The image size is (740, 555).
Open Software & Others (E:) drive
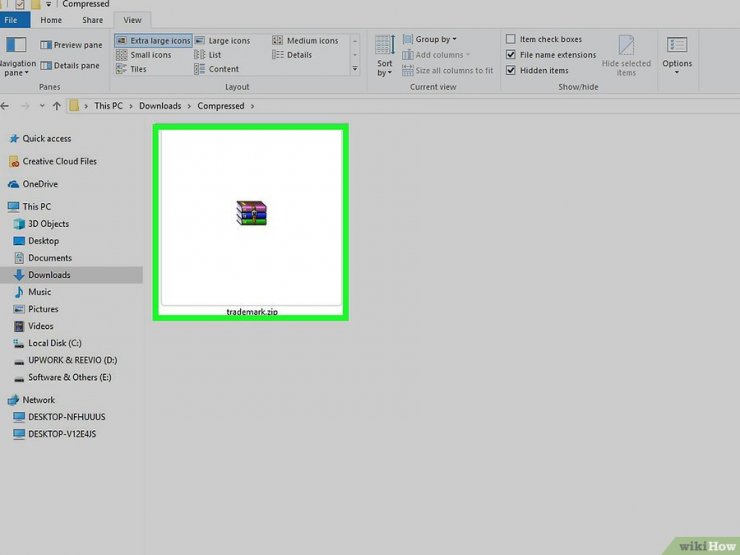tap(69, 377)
